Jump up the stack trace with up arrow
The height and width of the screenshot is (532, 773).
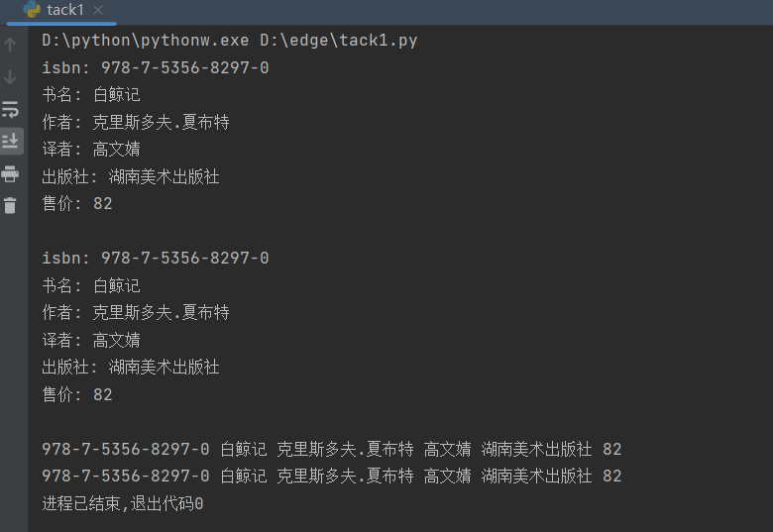tap(10, 45)
